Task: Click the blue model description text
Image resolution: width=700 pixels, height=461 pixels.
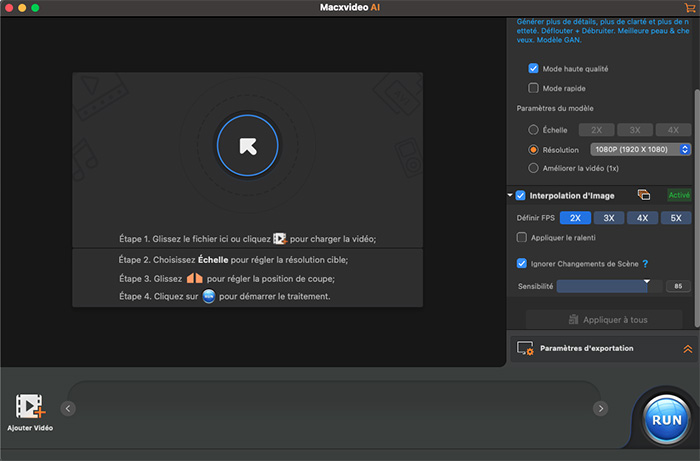Action: 603,30
